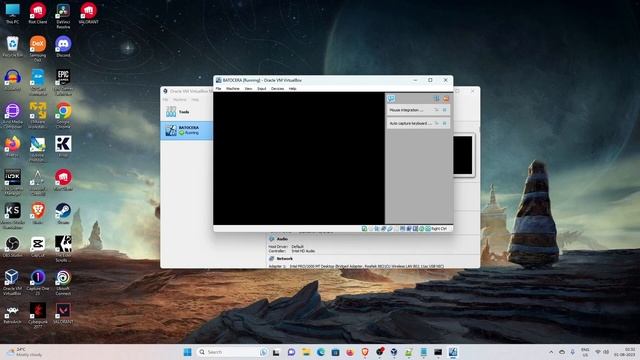Click the Right Ctrl host key indicator
The height and width of the screenshot is (360, 640).
439,229
